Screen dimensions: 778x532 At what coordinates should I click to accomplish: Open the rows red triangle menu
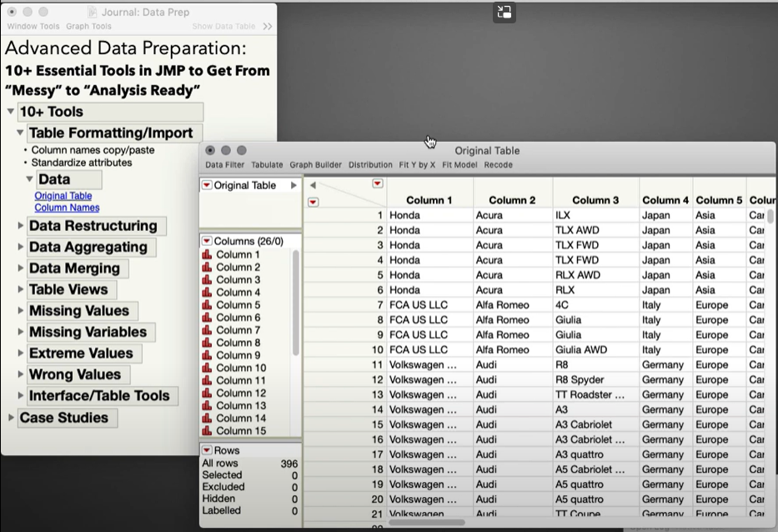click(x=207, y=450)
